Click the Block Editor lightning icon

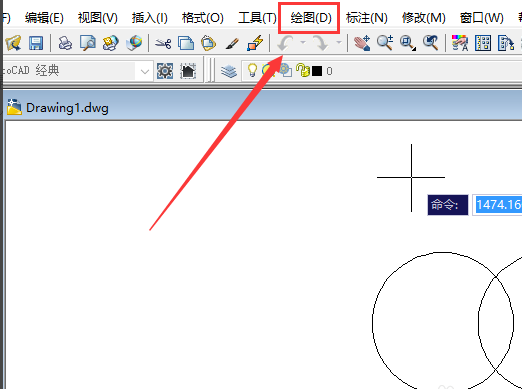tap(255, 43)
